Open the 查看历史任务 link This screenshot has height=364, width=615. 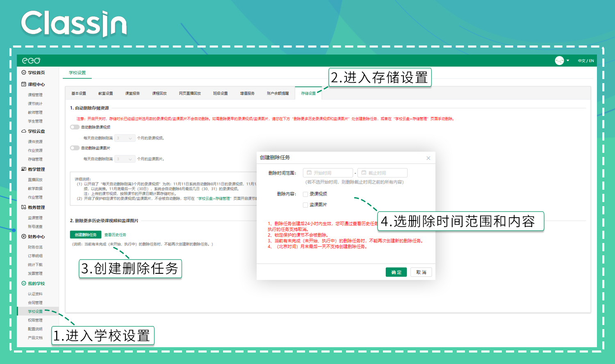[x=115, y=235]
